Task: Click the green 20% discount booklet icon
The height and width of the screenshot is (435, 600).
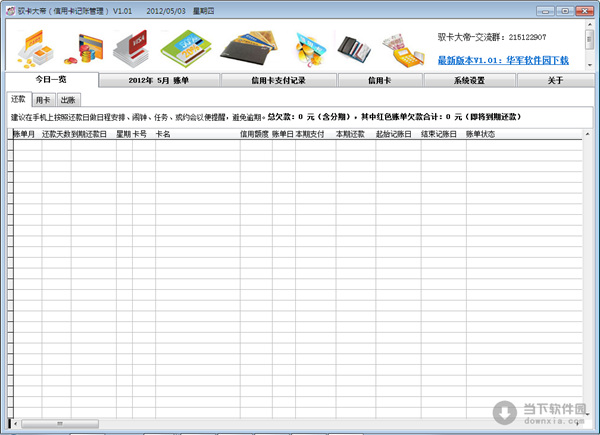Action: [x=186, y=49]
